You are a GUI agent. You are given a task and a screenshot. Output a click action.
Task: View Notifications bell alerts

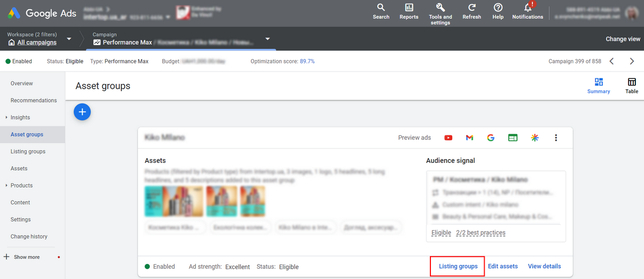[528, 11]
